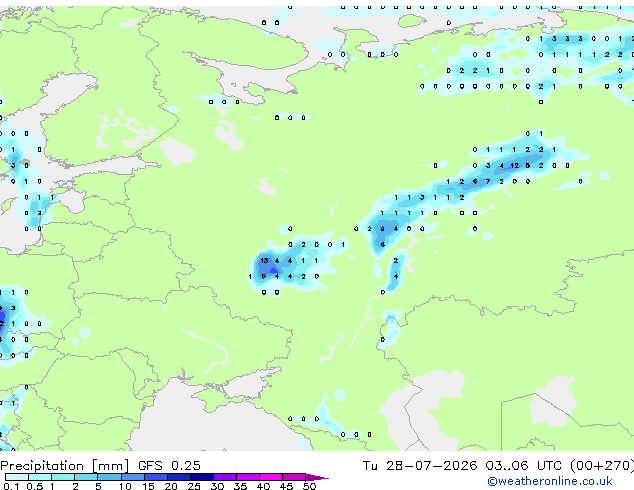
Task: Pick the dark navy swatch between 25 and 30
Action: click(x=202, y=477)
